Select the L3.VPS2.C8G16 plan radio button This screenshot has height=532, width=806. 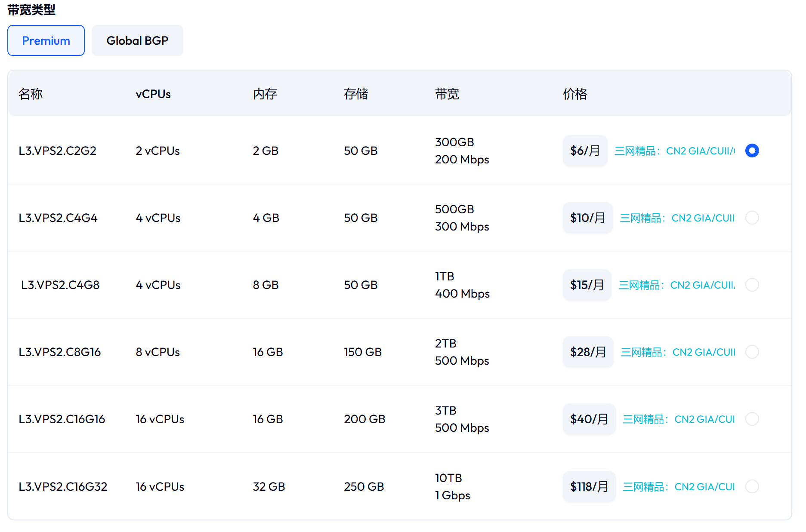tap(752, 352)
